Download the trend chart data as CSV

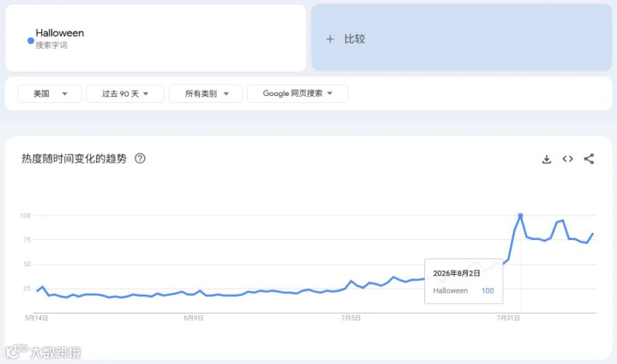[x=546, y=159]
